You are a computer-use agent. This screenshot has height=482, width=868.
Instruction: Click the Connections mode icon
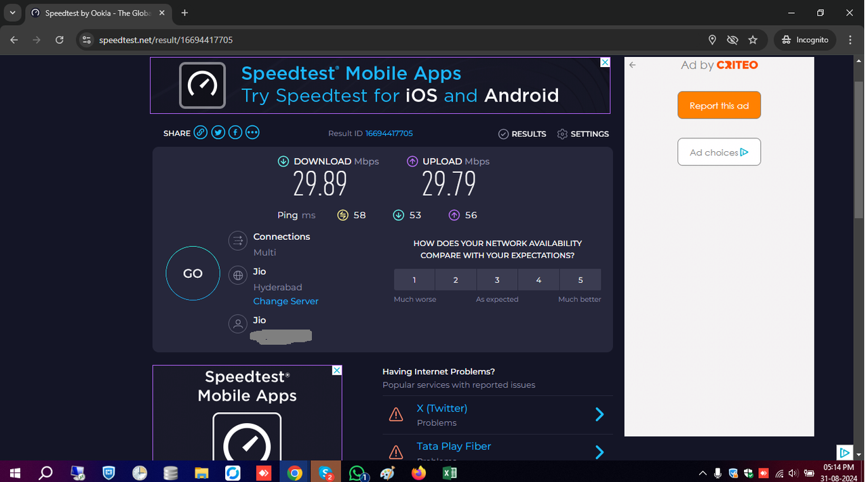[x=237, y=240]
